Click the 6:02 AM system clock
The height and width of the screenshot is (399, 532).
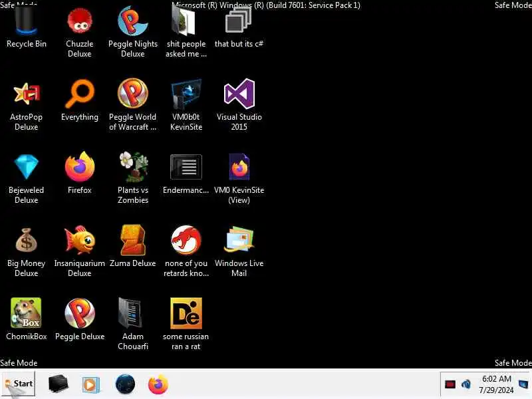[x=496, y=384]
